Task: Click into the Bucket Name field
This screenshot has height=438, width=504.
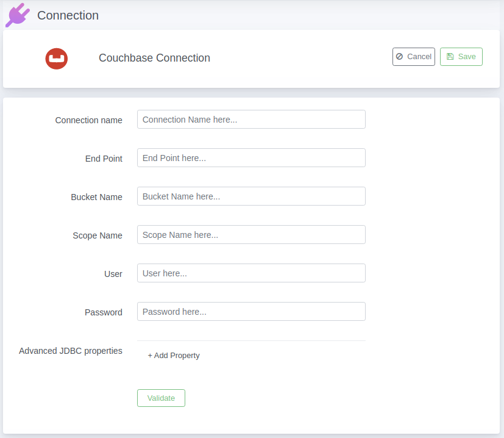Action: pos(251,196)
